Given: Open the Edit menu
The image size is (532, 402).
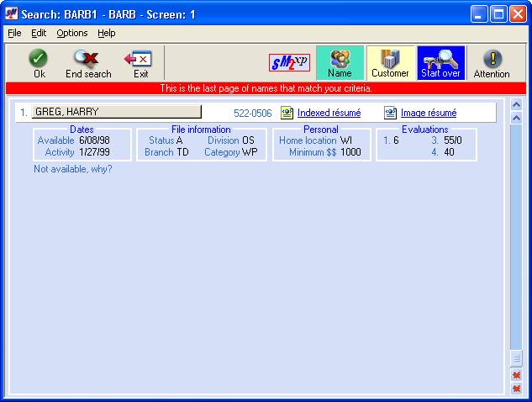Looking at the screenshot, I should pos(39,33).
